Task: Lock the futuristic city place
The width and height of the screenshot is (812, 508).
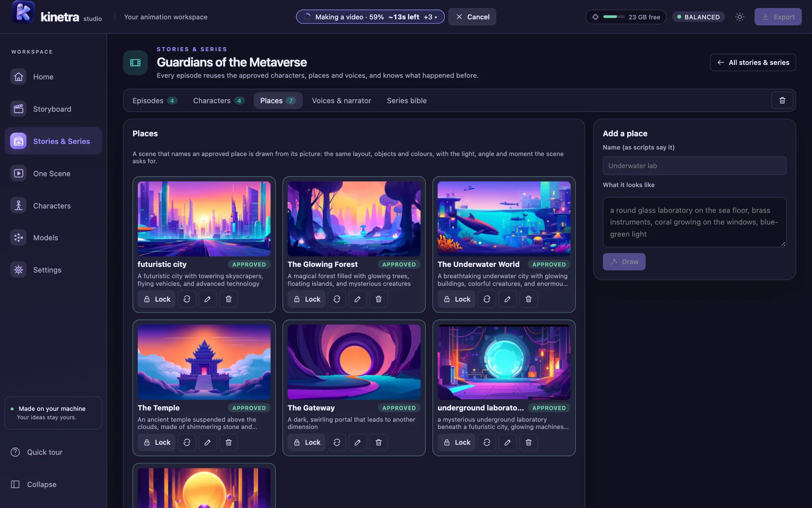Action: click(157, 299)
